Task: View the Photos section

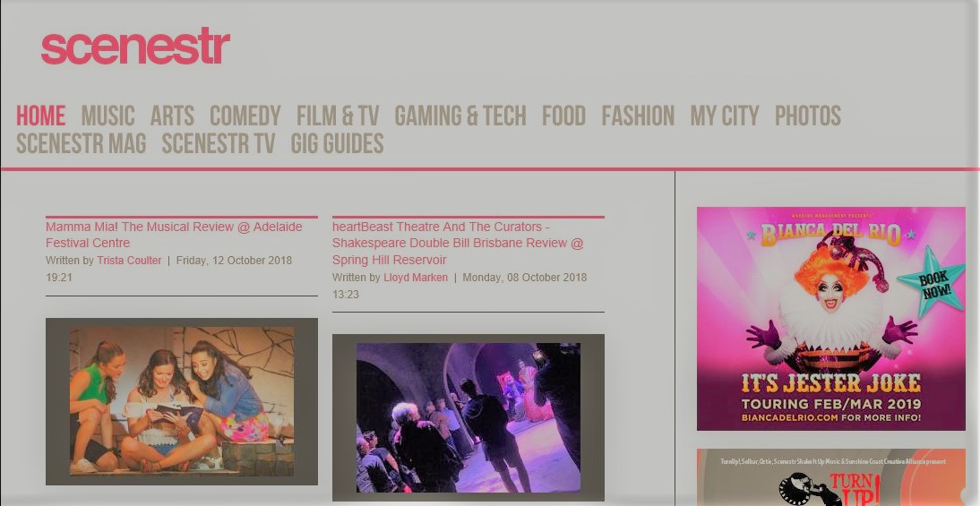Action: click(x=807, y=116)
